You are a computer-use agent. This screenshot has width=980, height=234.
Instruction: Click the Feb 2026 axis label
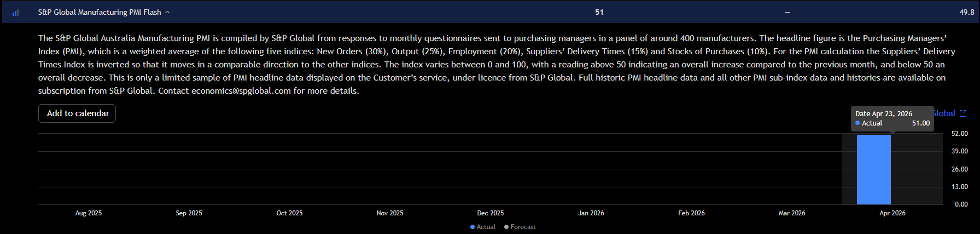691,213
